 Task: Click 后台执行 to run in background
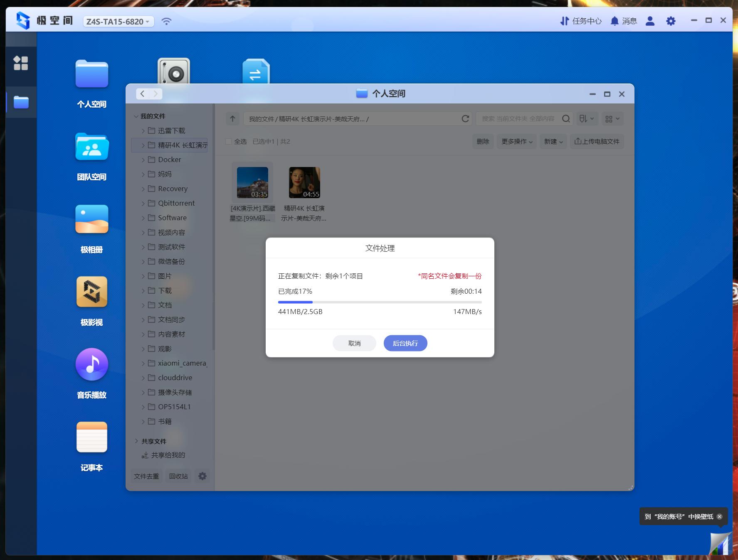[x=405, y=343]
